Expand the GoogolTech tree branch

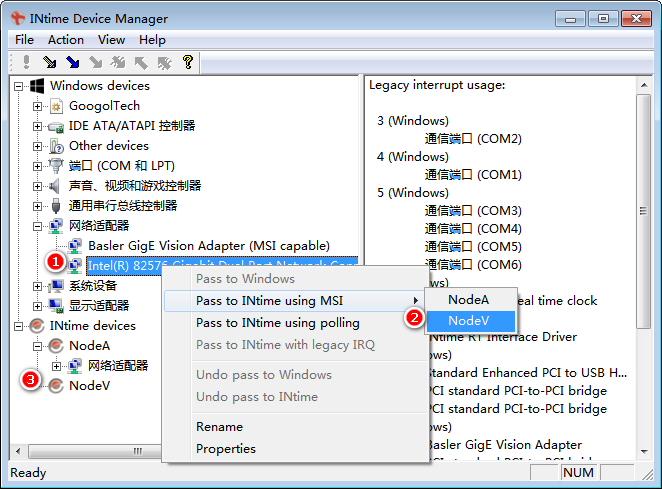37,106
